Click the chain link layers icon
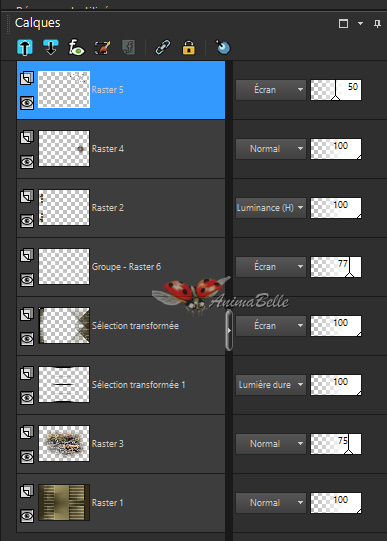The width and height of the screenshot is (387, 541). 163,47
